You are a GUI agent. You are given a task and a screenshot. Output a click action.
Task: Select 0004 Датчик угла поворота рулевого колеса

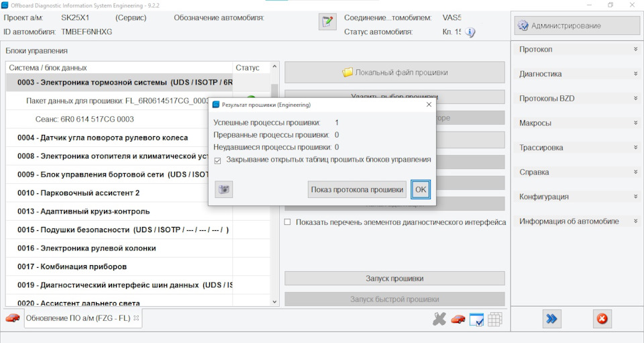pos(107,138)
